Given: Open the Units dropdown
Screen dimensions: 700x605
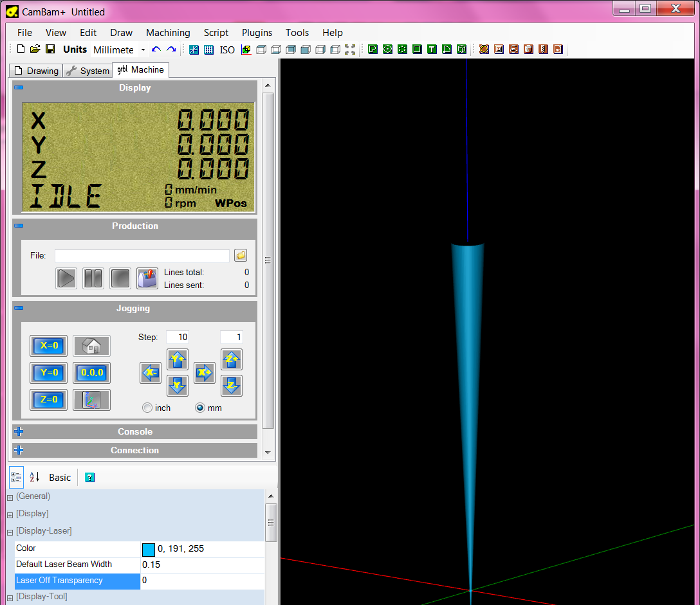Looking at the screenshot, I should [x=143, y=50].
